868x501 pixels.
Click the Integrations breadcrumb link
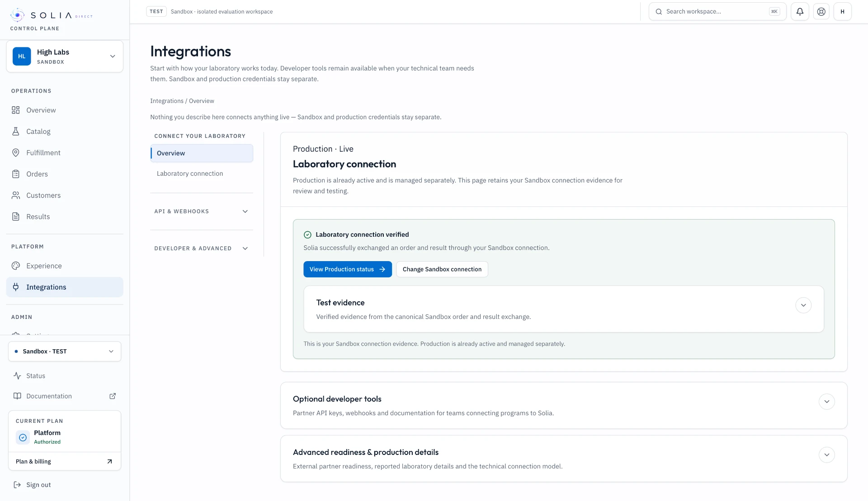(x=167, y=101)
